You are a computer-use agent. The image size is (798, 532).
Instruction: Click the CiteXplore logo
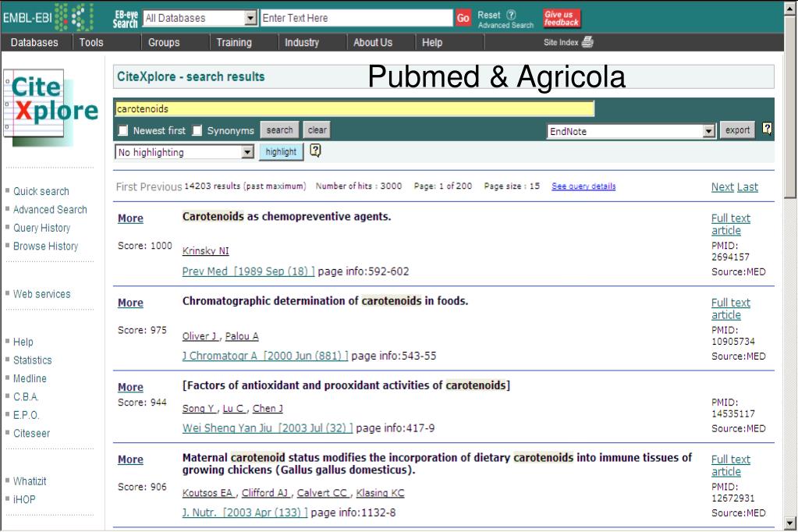pyautogui.click(x=50, y=106)
